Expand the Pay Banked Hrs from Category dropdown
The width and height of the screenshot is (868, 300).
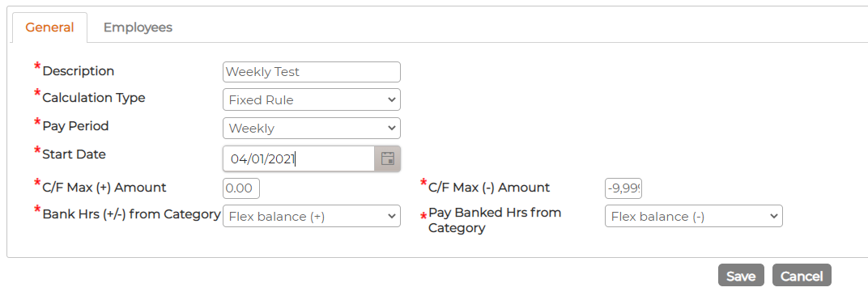[694, 216]
